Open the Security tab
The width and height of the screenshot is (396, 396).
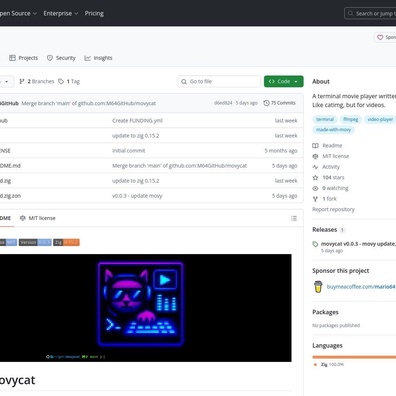tap(61, 58)
